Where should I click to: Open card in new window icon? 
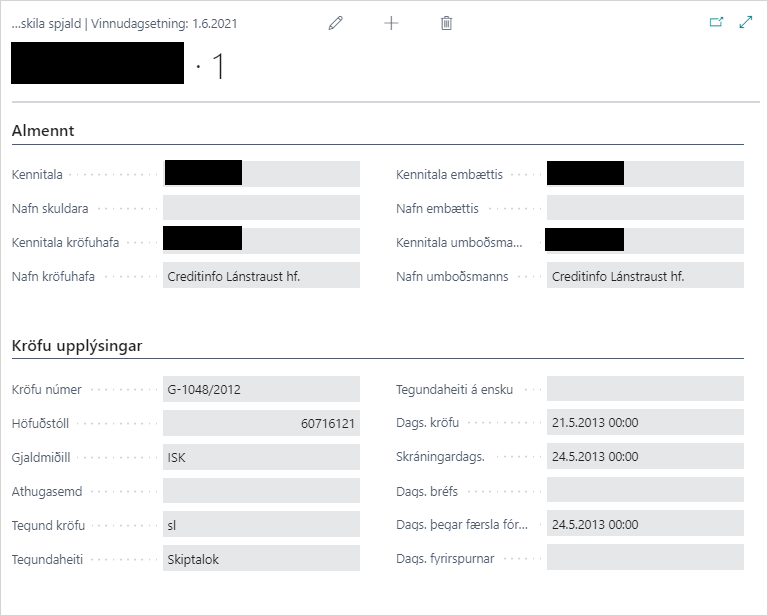coord(716,22)
